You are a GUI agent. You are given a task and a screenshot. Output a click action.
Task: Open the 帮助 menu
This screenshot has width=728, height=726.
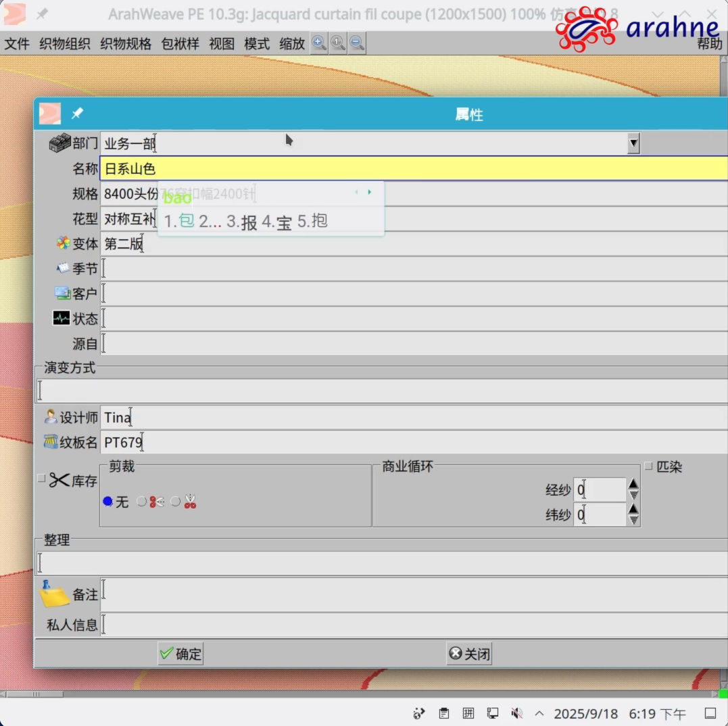710,44
